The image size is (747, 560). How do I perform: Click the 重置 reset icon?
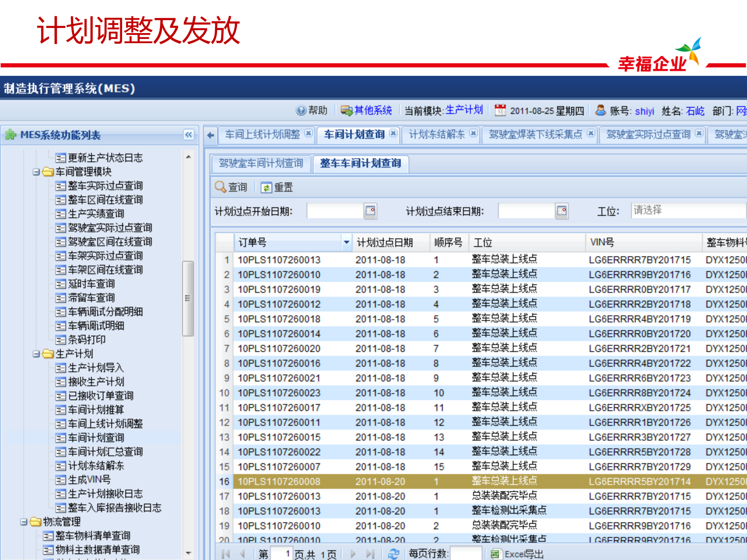point(266,187)
